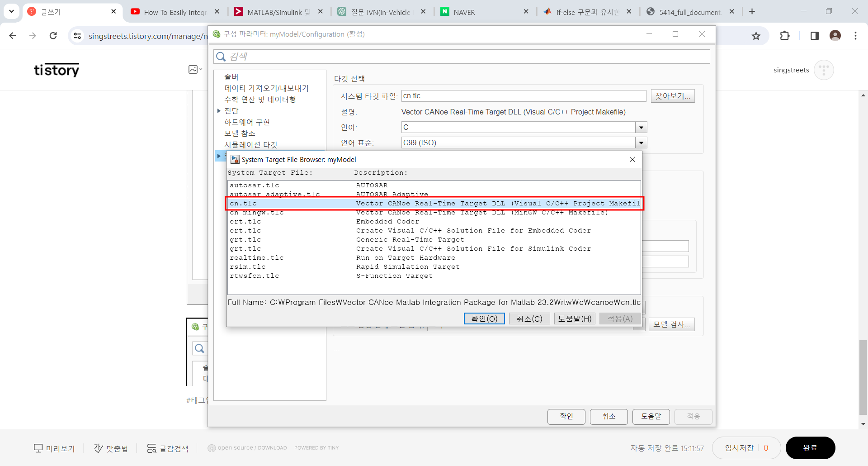Click the tistory logo
Image resolution: width=868 pixels, height=466 pixels.
pyautogui.click(x=57, y=70)
